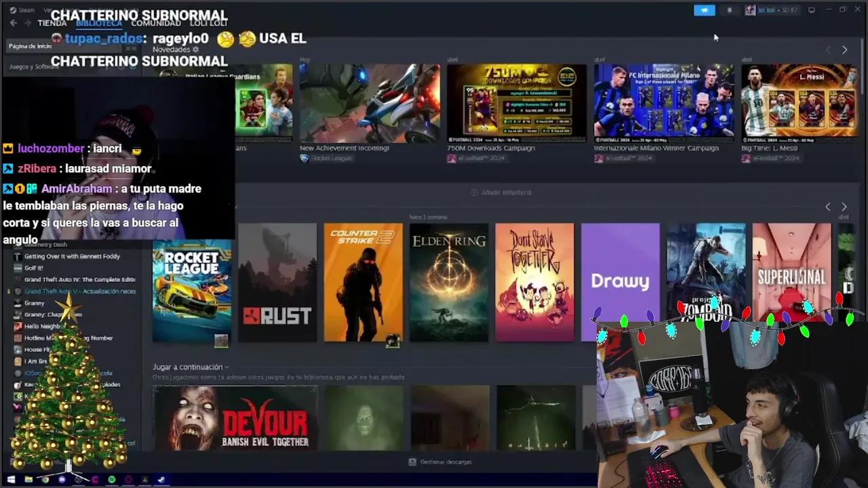Click the 'Big Time: L. Messi' headline
Screen dimensions: 868x488
[770, 148]
